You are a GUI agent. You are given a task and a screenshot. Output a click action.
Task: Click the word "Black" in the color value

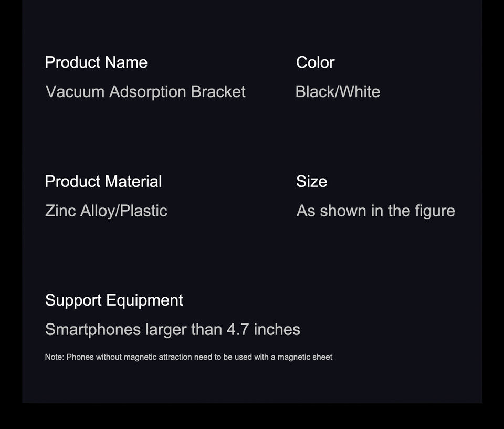point(314,92)
